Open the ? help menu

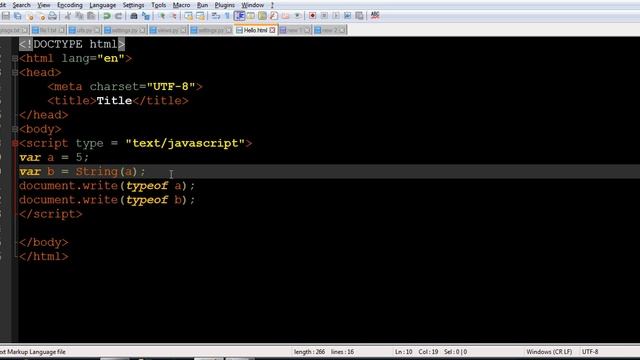272,5
